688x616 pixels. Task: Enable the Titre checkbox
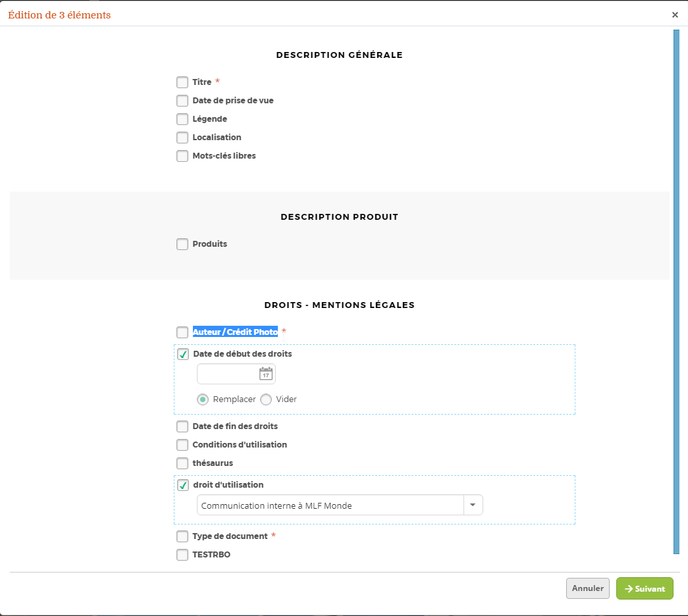point(182,82)
